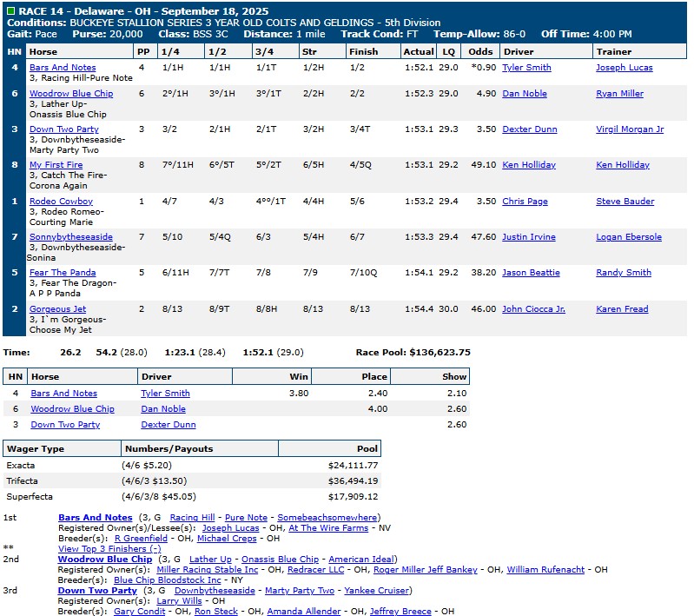Screen dimensions: 694x616
Task: Open Sonnybytheseaside horse link
Action: tap(71, 237)
